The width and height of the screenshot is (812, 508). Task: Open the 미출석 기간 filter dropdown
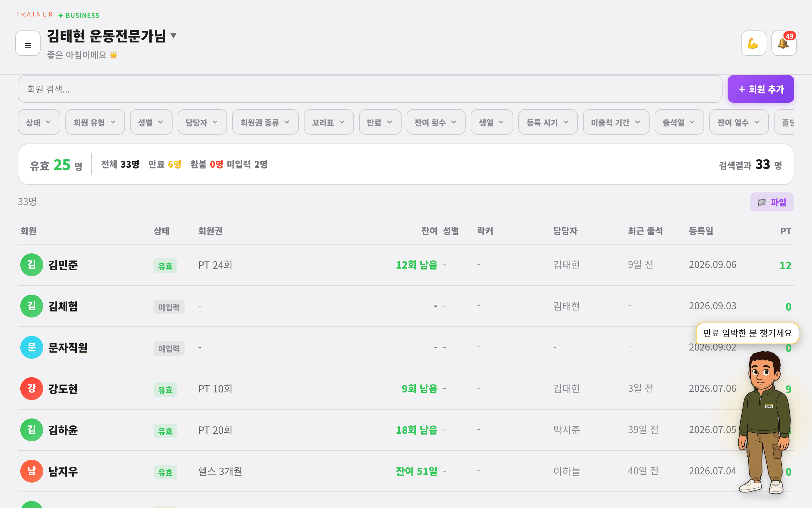[x=616, y=122]
